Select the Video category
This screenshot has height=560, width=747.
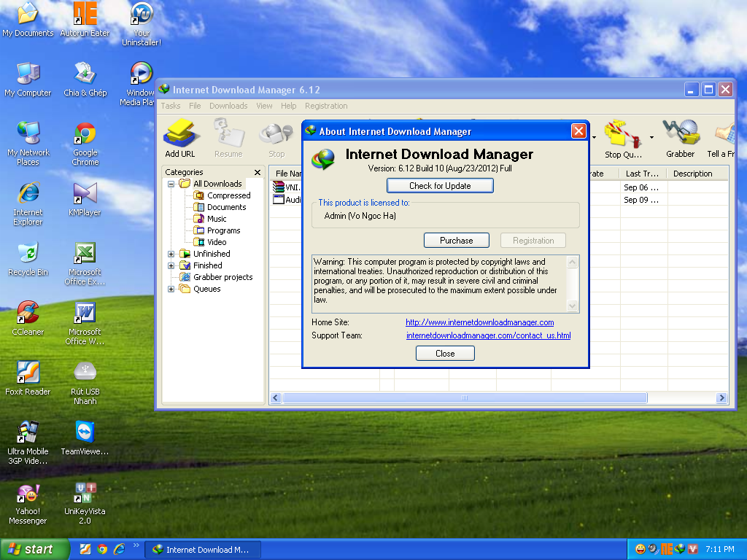(x=217, y=242)
